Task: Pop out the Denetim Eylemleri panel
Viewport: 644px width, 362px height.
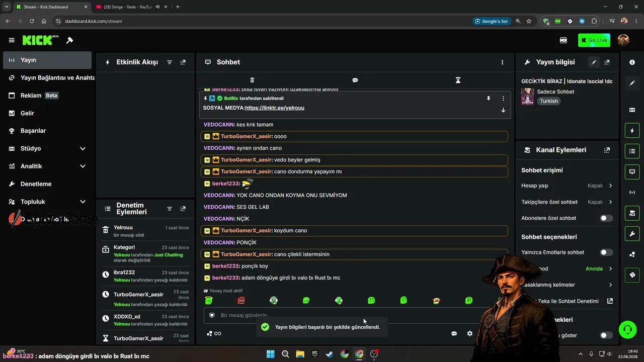Action: pos(183,209)
